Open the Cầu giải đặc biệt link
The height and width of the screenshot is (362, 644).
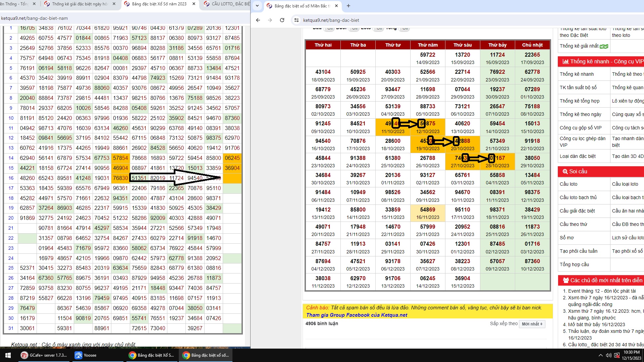[x=577, y=211]
